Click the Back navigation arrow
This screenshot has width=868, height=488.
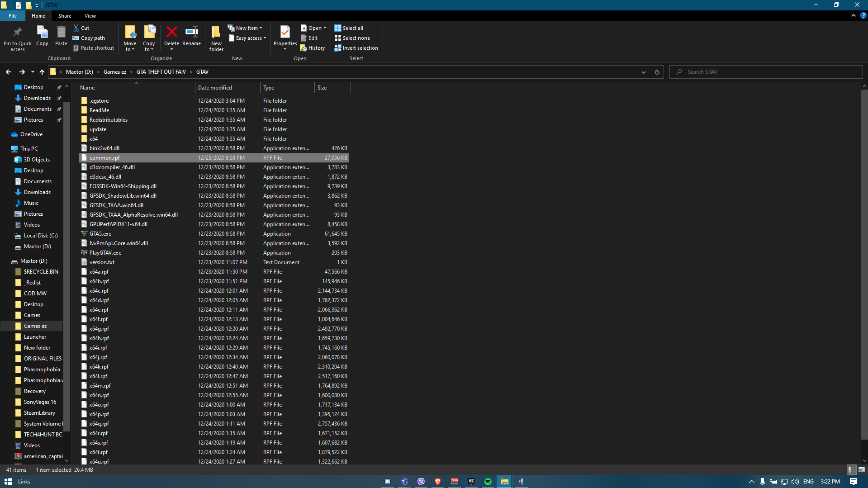(9, 72)
